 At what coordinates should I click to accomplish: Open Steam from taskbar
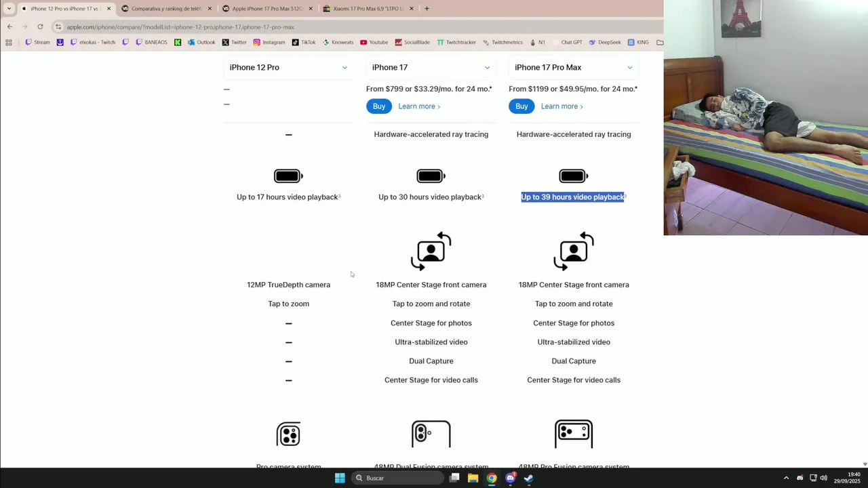pos(528,478)
